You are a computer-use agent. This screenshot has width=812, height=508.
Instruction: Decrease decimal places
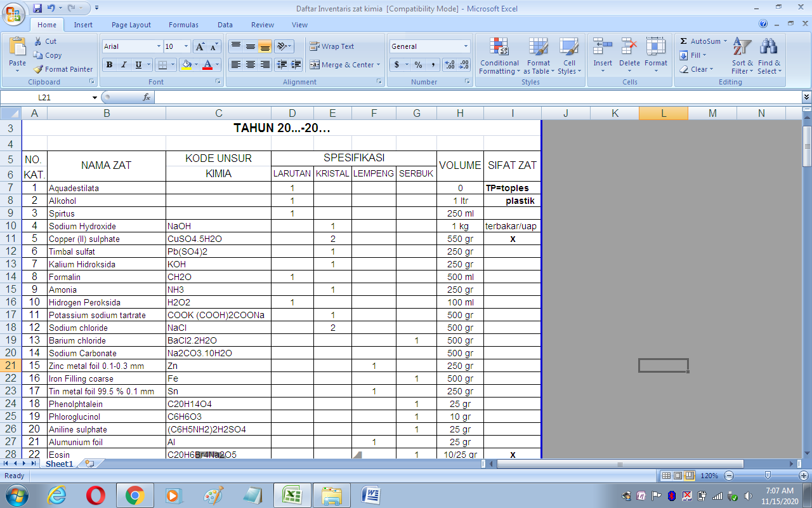tap(464, 65)
